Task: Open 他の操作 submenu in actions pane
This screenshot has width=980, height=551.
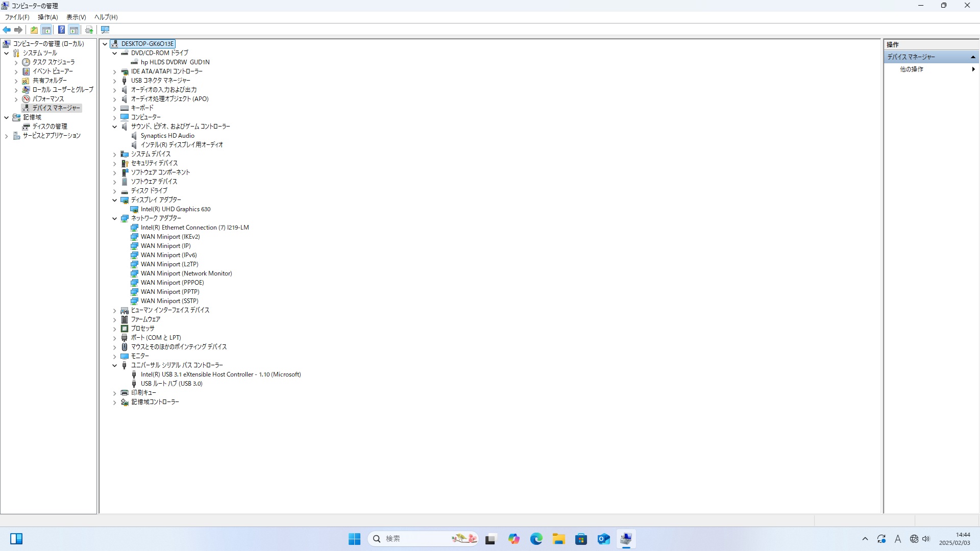Action: [932, 69]
